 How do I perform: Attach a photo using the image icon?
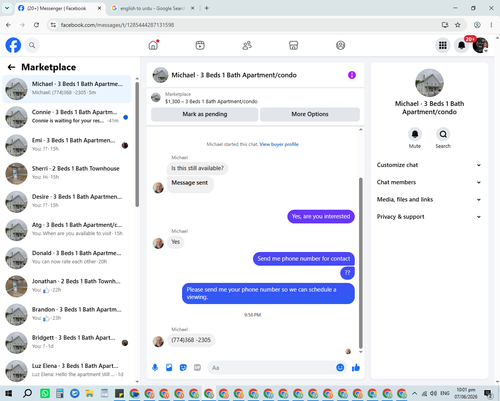169,368
